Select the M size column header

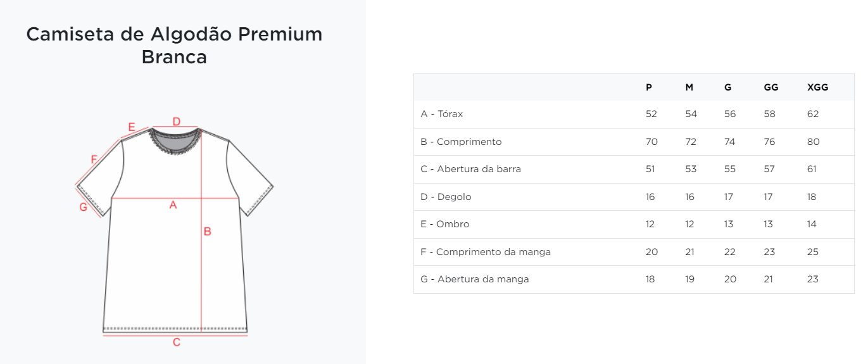click(689, 87)
